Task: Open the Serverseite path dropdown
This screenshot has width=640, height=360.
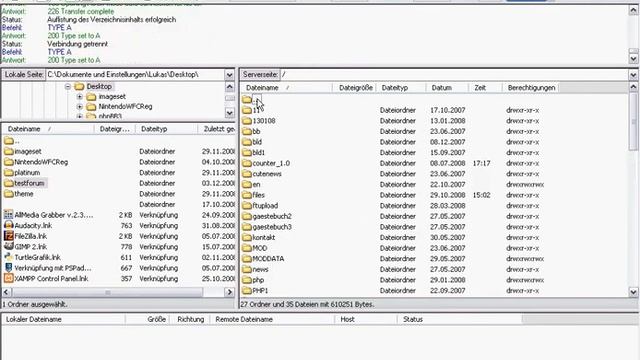Action: point(633,75)
